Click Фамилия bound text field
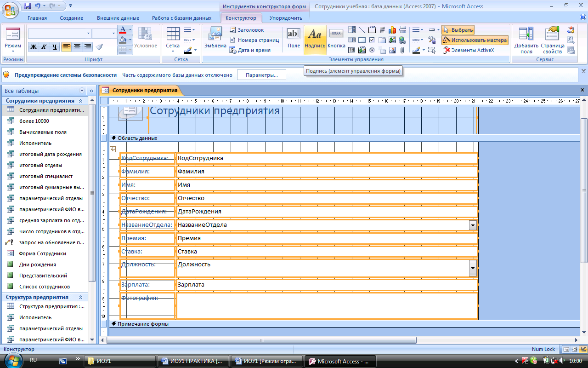Viewport: 588px width, 368px height. pos(327,171)
